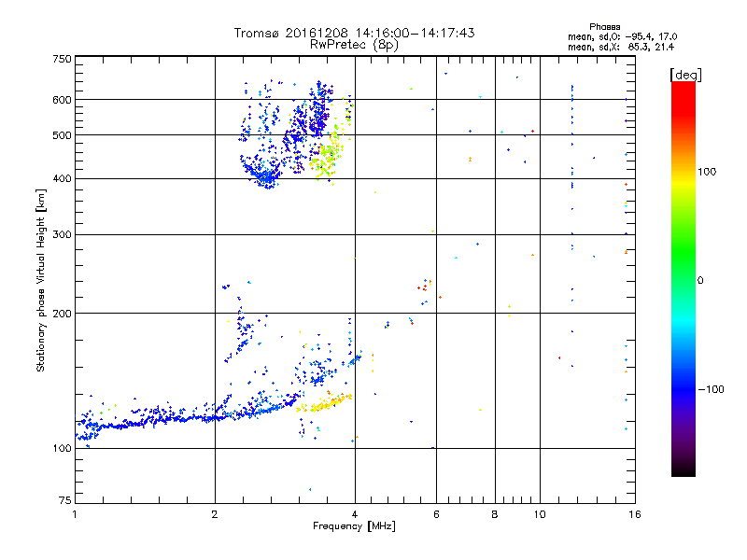Click the '0' label beside the colorbar
This screenshot has width=747, height=560.
coord(700,281)
